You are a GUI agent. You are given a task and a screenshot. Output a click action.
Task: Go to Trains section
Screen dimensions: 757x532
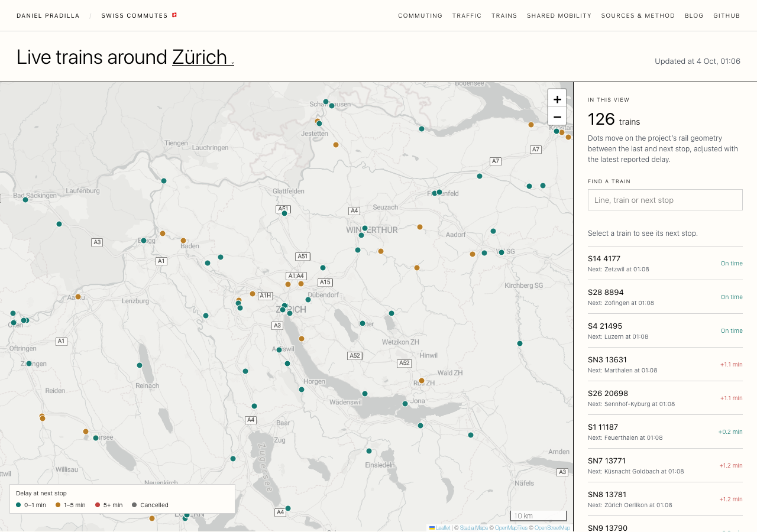(504, 16)
